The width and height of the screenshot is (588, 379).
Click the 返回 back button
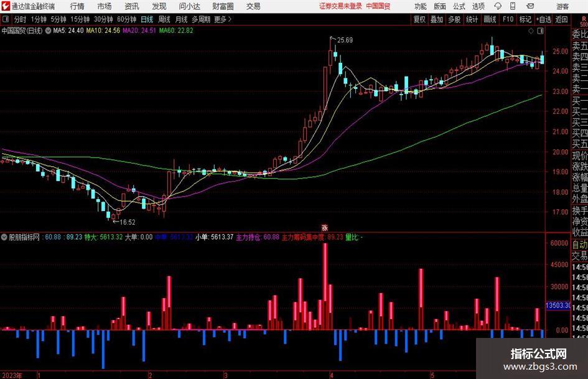561,19
